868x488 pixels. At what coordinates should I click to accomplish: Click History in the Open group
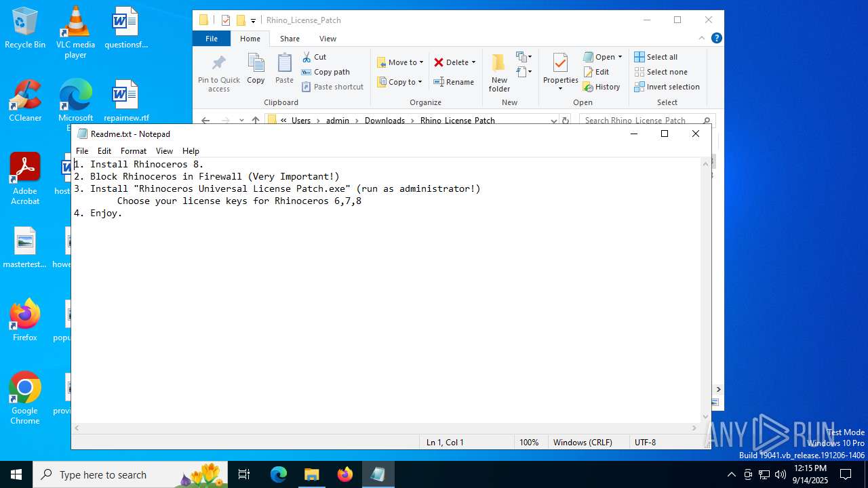pos(601,87)
